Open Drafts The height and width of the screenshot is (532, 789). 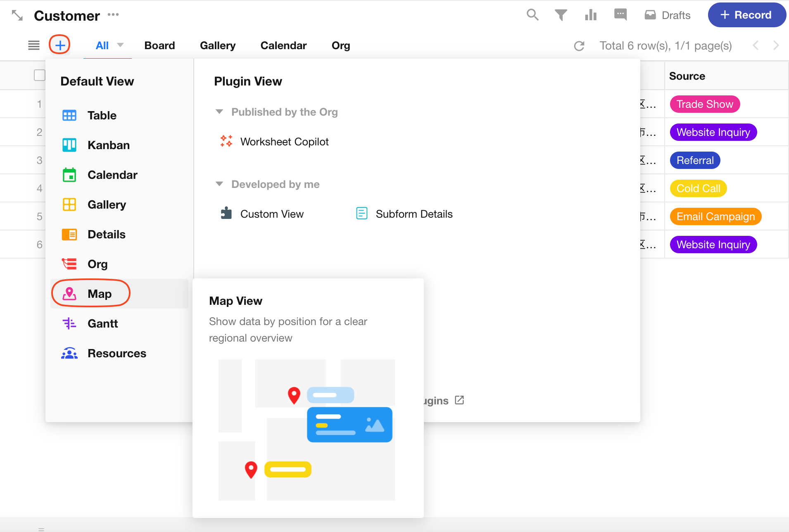click(x=668, y=15)
